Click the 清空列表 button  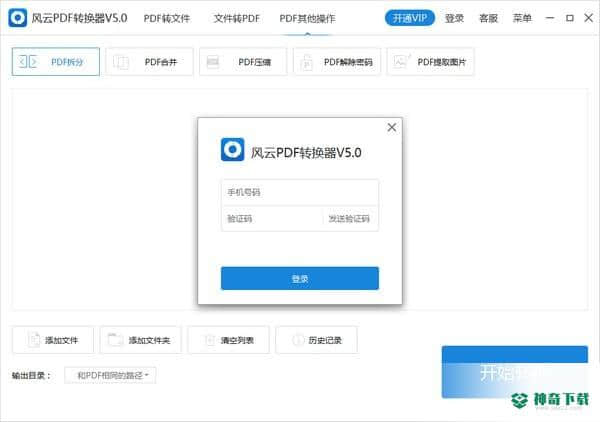click(228, 340)
